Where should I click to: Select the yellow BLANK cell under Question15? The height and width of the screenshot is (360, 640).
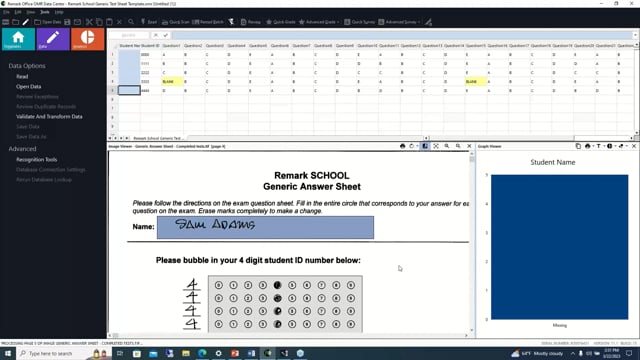pyautogui.click(x=475, y=82)
